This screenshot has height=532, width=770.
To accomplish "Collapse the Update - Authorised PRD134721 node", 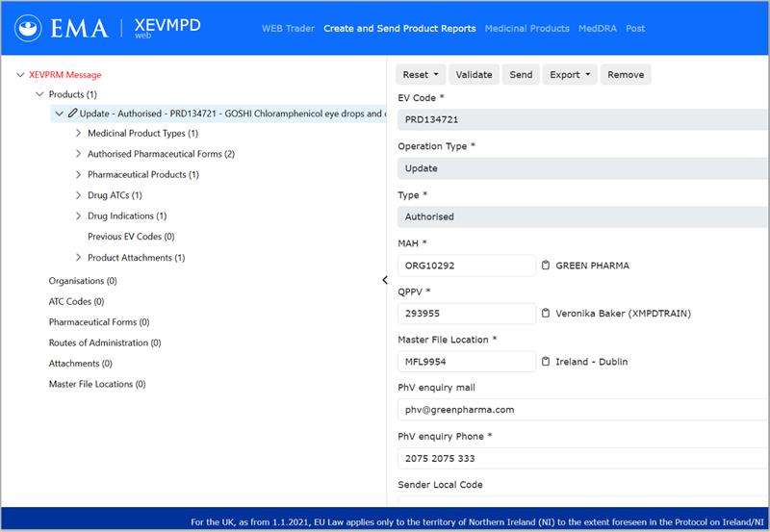I will [x=60, y=114].
